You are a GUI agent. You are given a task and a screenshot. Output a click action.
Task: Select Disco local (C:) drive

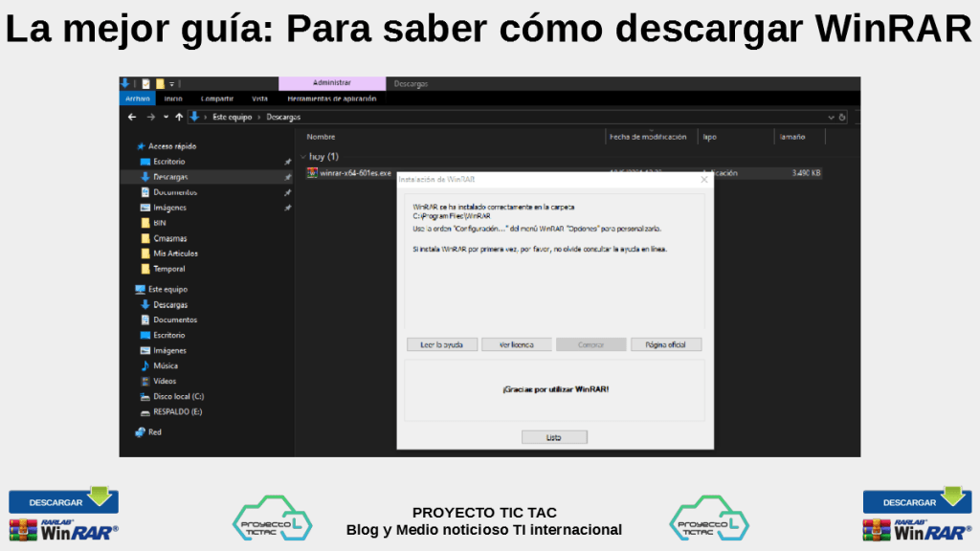point(178,396)
